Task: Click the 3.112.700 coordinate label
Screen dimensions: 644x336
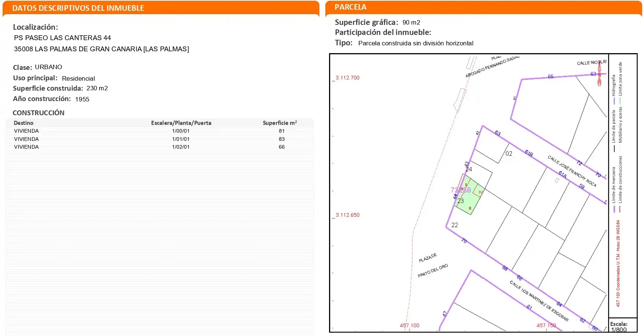Action: (x=348, y=78)
